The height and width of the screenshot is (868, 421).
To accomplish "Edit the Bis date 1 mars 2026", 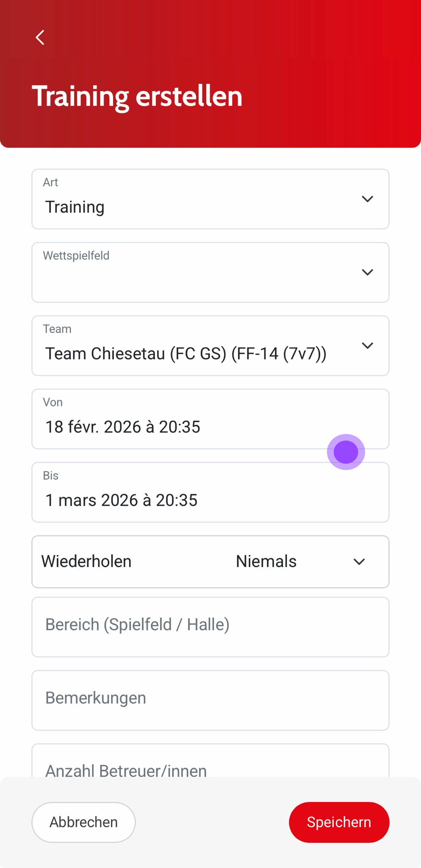I will [122, 500].
